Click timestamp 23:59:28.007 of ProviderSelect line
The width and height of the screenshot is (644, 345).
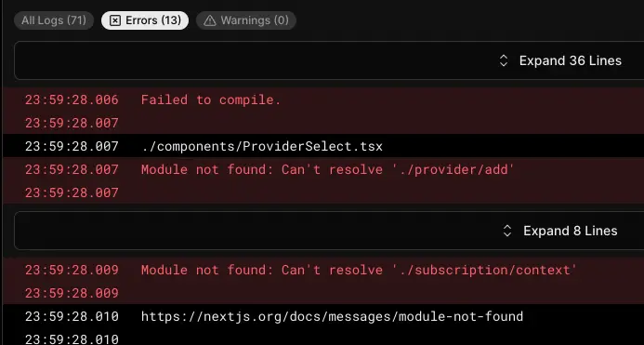[x=72, y=146]
